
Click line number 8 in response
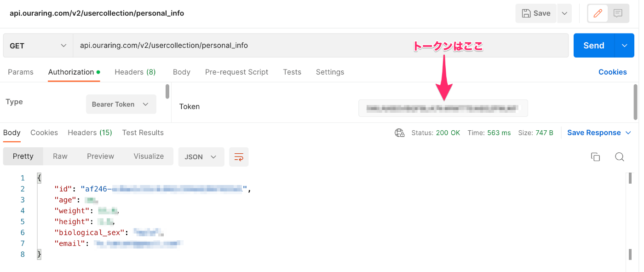(x=23, y=255)
